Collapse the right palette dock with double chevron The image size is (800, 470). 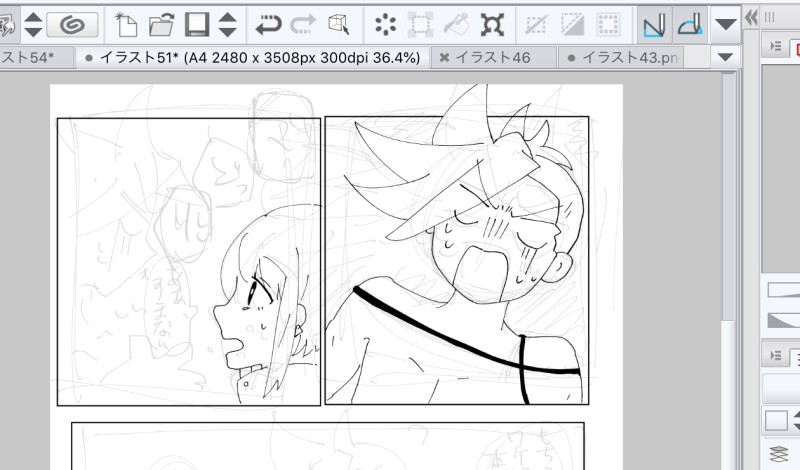(751, 18)
